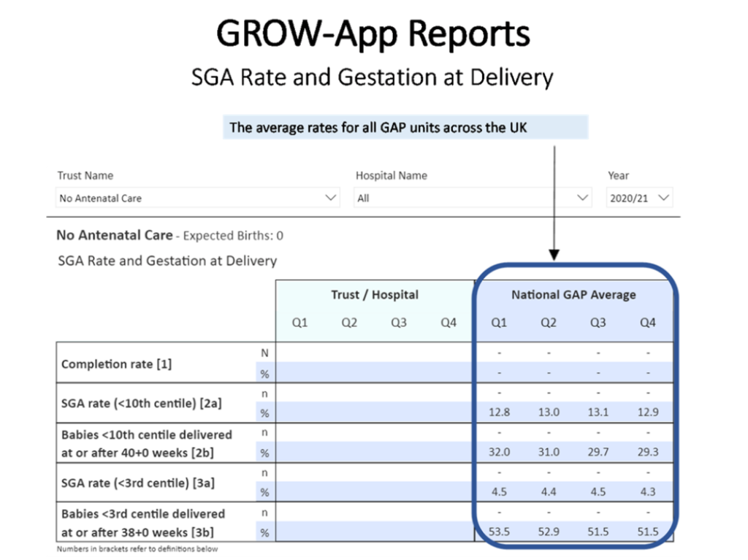Click the 53.5 value in row 3b
Image resolution: width=748 pixels, height=560 pixels.
tap(500, 532)
